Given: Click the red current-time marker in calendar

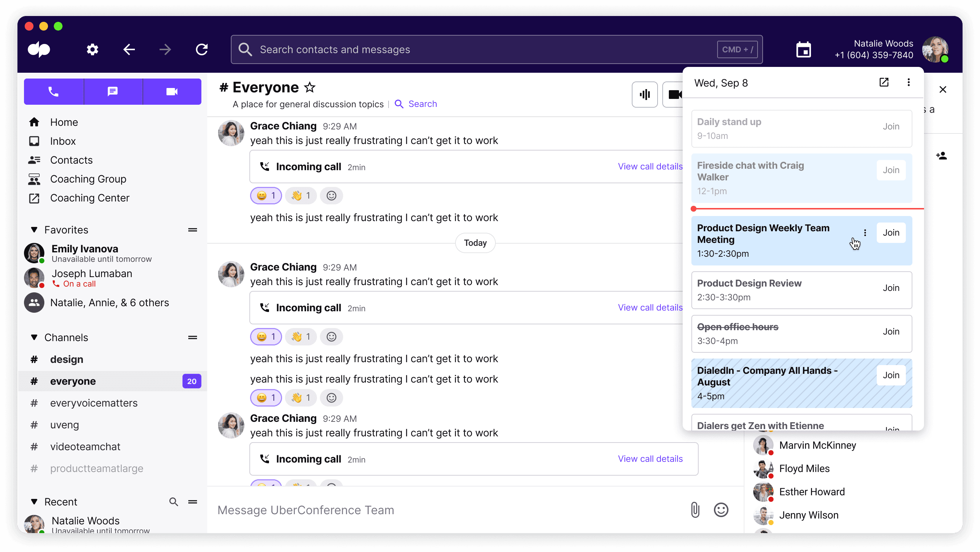Looking at the screenshot, I should click(x=694, y=209).
